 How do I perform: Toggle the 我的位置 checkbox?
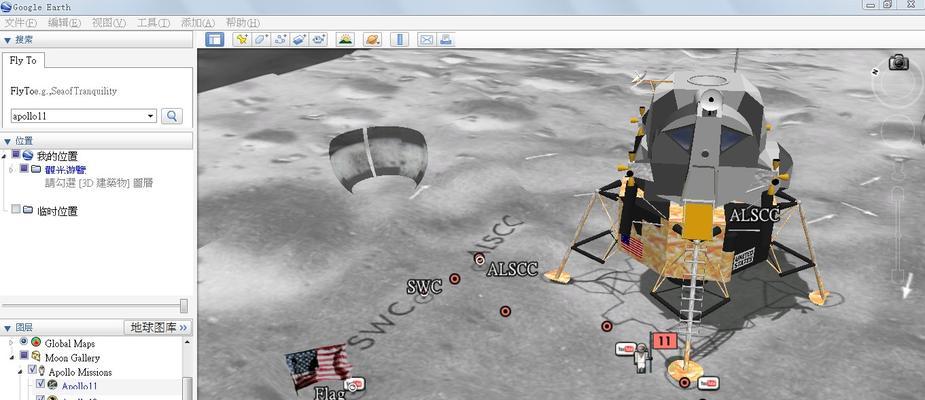pyautogui.click(x=16, y=155)
